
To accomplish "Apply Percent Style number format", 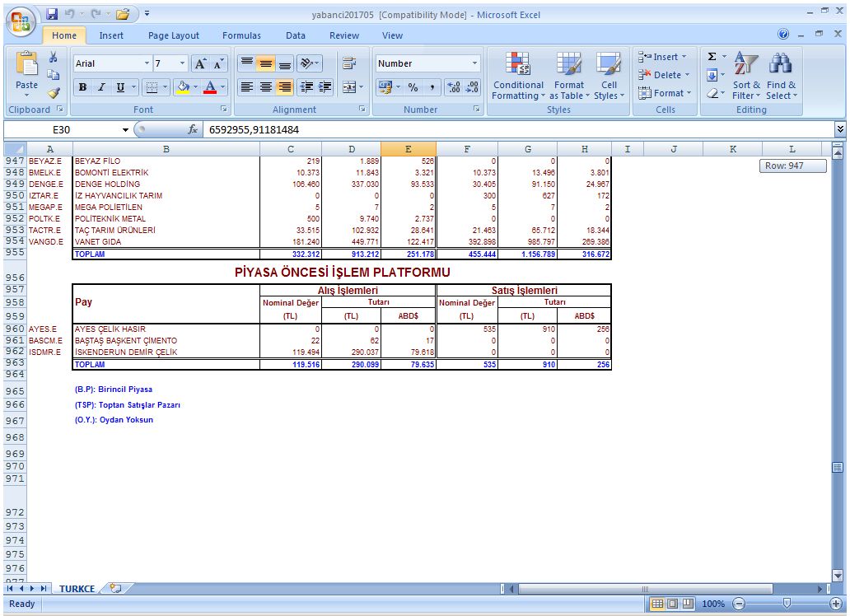I will pos(413,86).
